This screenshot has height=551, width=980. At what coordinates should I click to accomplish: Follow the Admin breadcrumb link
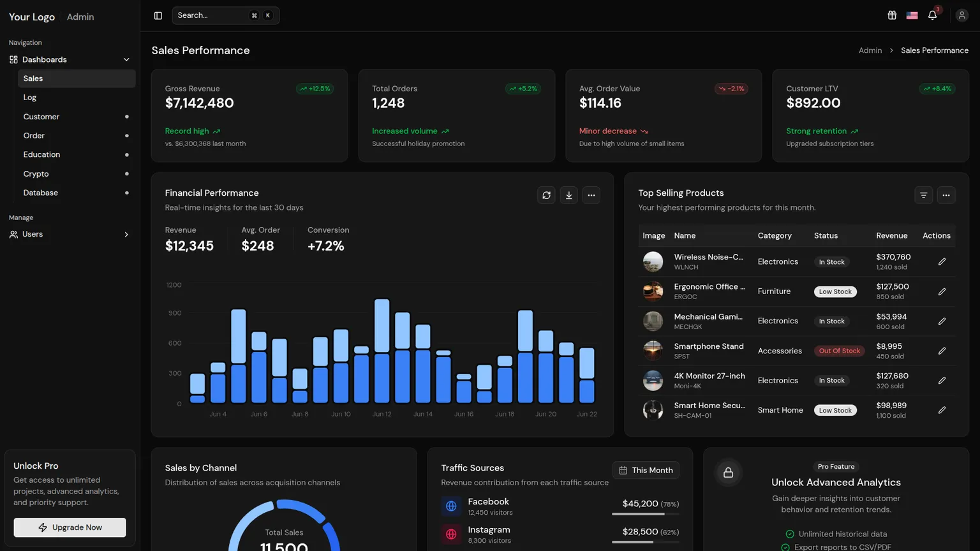coord(870,50)
